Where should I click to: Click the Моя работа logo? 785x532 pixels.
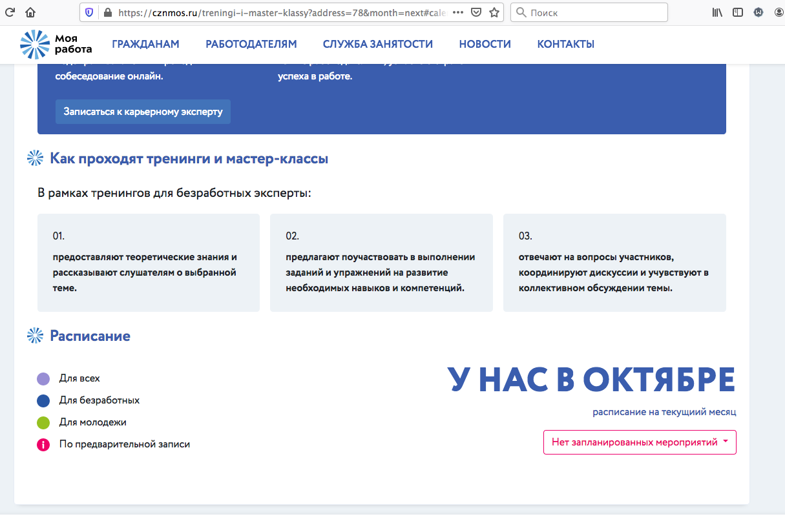point(56,44)
